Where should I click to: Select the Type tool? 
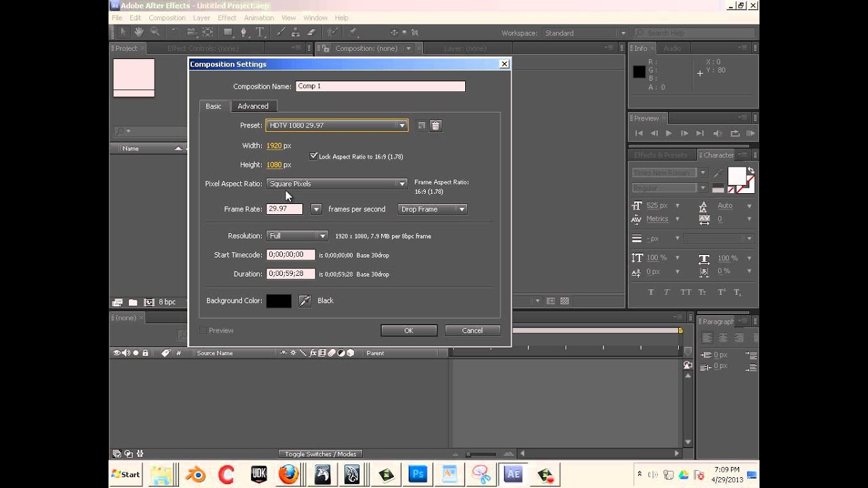[260, 33]
